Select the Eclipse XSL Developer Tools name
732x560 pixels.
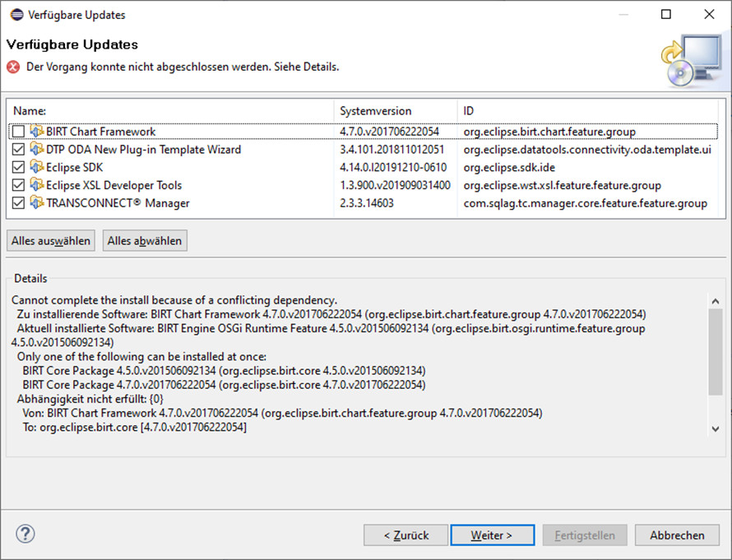[x=114, y=185]
